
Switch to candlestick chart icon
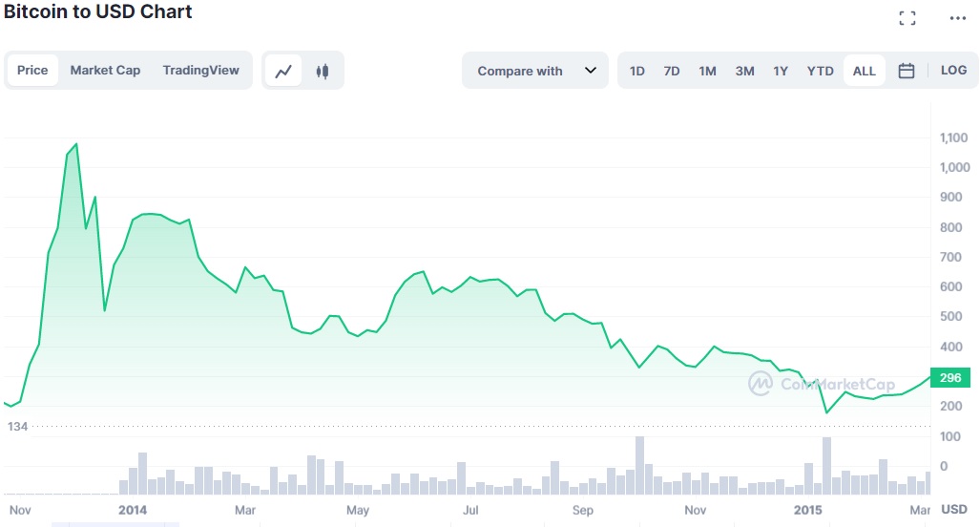[x=323, y=71]
